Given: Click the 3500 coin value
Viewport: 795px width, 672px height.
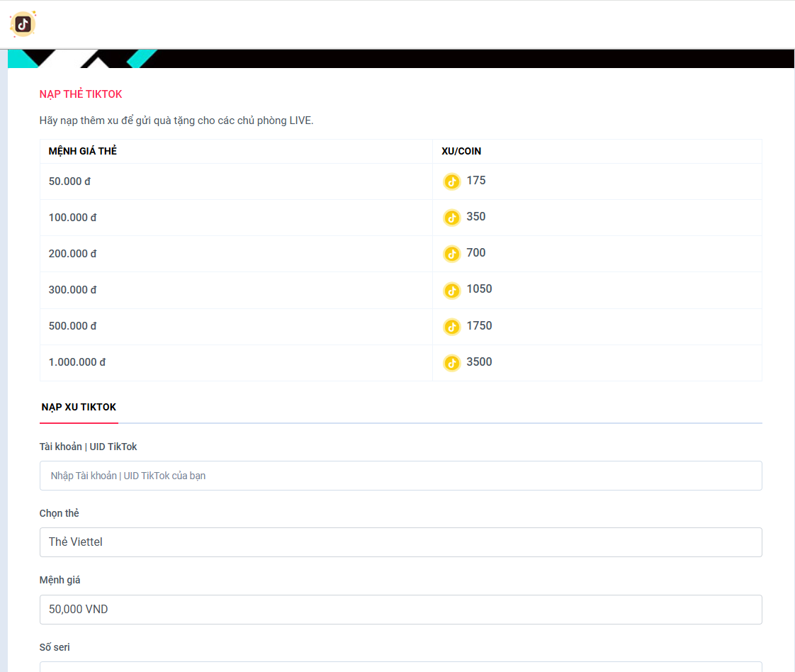Looking at the screenshot, I should pyautogui.click(x=479, y=362).
